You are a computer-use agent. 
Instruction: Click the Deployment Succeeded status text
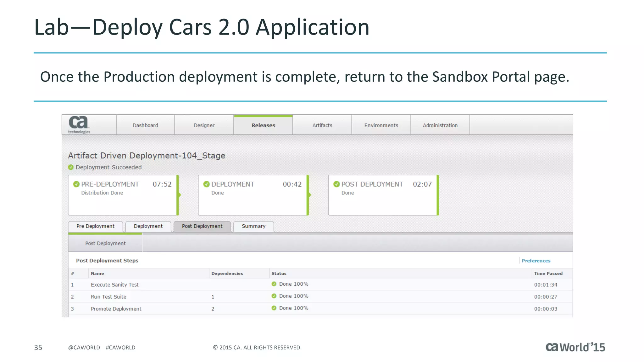point(108,167)
